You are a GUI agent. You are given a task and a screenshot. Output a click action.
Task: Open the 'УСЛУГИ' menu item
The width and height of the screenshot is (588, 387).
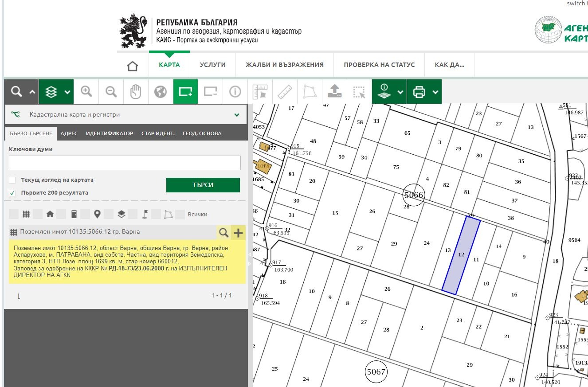(212, 65)
